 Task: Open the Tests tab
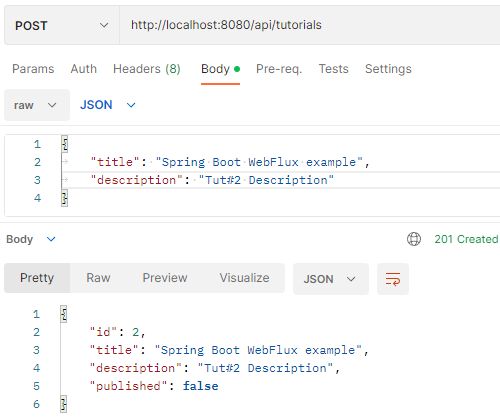click(x=333, y=69)
